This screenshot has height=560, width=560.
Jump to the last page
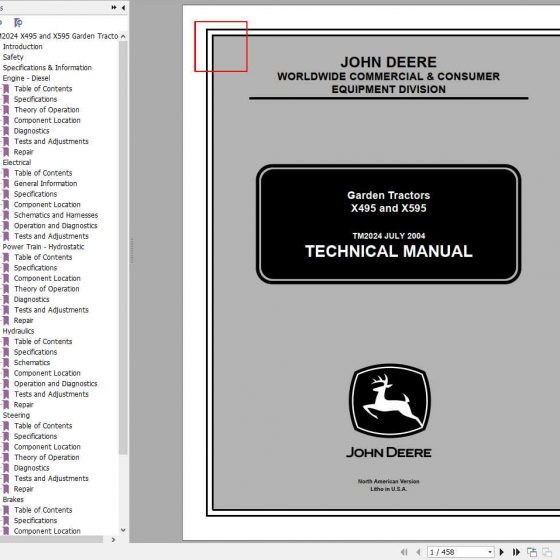tap(516, 552)
